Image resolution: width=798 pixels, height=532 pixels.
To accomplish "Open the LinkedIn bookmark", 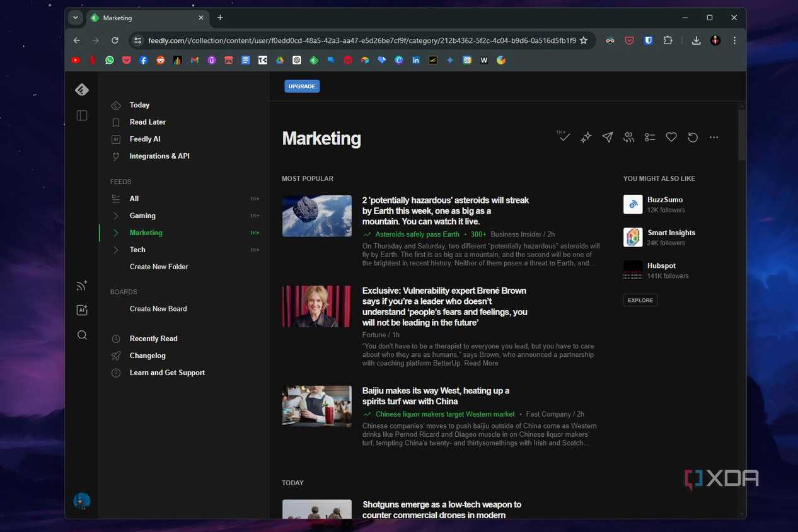I will 416,61.
